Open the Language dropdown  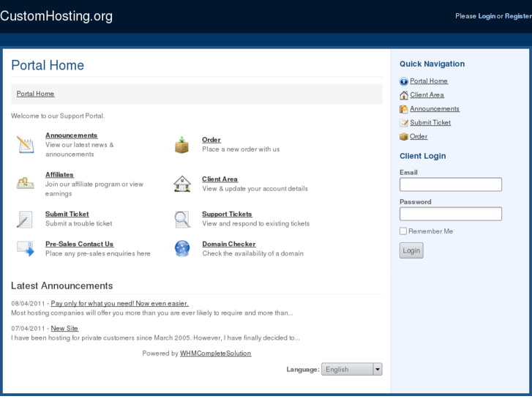coord(352,369)
